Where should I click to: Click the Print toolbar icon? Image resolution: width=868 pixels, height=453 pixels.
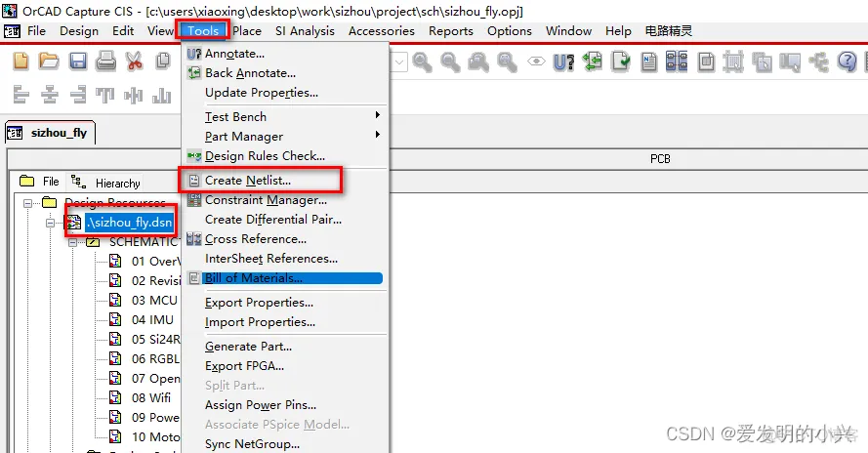pyautogui.click(x=105, y=61)
